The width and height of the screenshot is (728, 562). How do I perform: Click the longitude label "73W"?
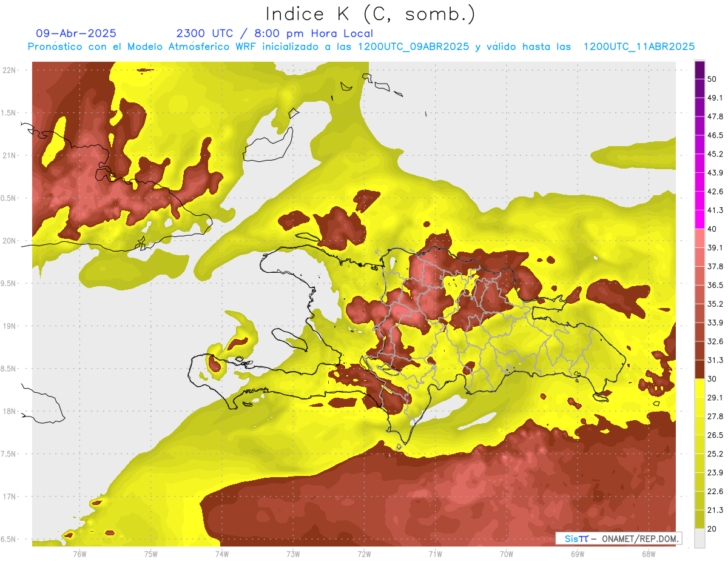pos(293,554)
